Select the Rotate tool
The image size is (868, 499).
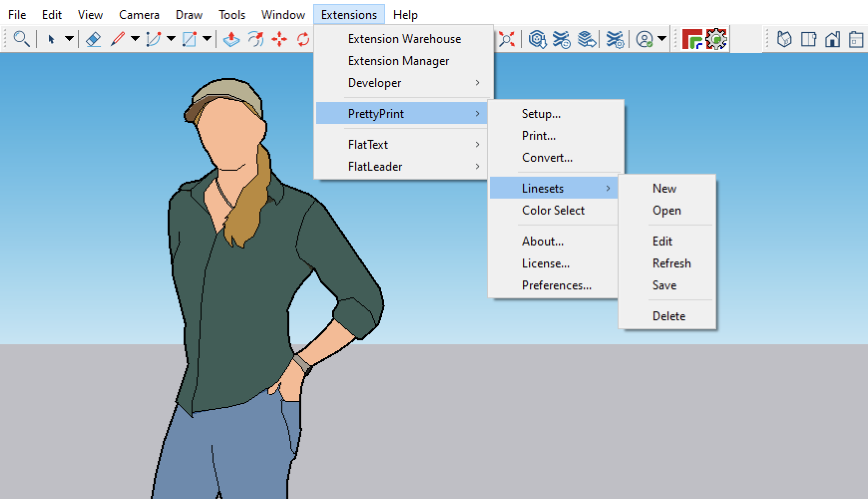303,39
